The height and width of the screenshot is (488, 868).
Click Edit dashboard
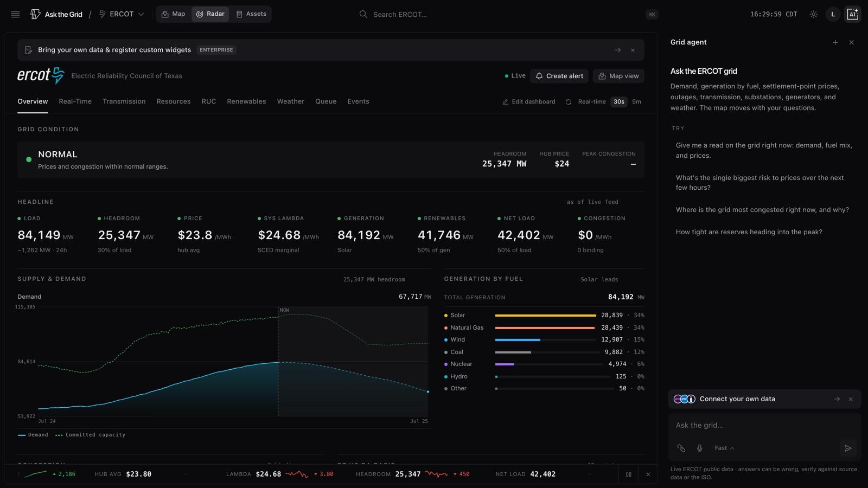point(528,102)
